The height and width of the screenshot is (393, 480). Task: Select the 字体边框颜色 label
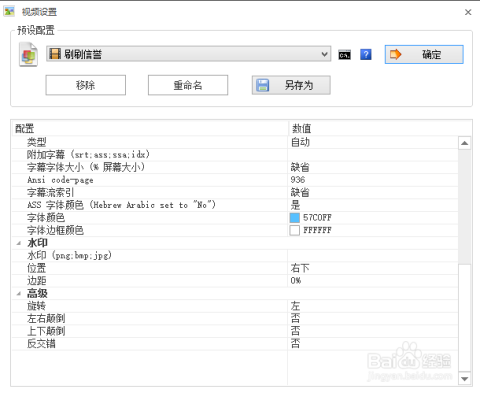coord(55,230)
